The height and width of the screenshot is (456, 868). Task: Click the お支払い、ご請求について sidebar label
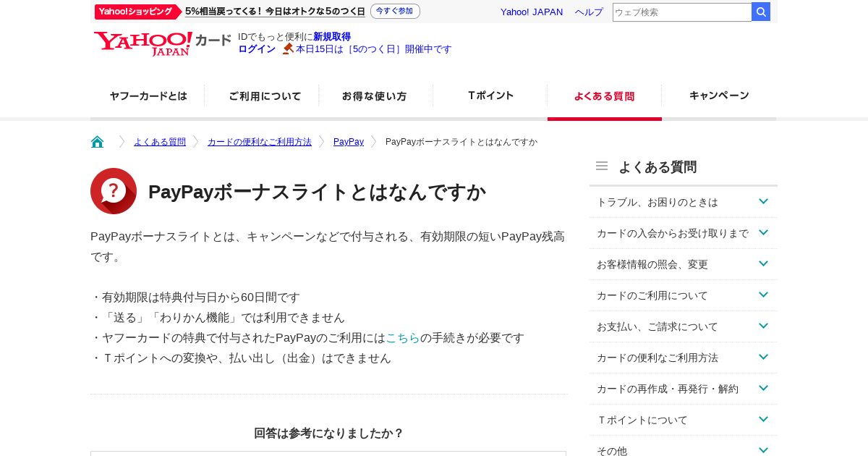click(x=658, y=326)
